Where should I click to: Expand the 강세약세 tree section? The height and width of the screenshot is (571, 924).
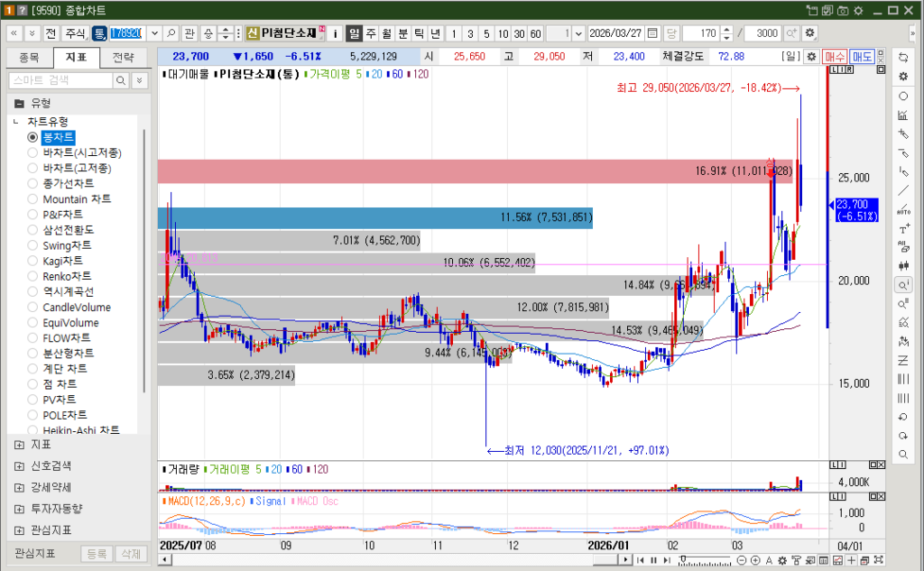pyautogui.click(x=19, y=487)
